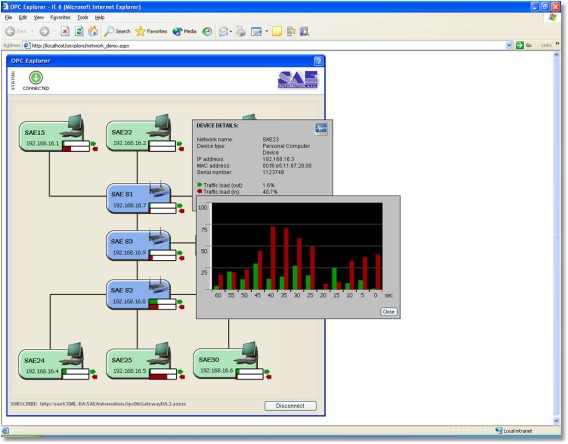Click IP 192.168.16.6 on SAE30
Screen dimensions: 568x444
(x=217, y=370)
